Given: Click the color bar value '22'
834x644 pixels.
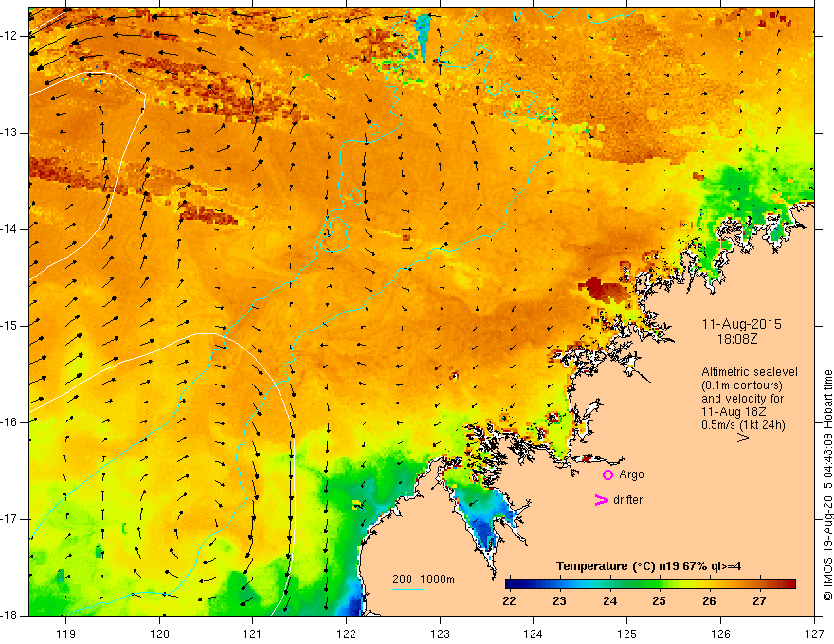Looking at the screenshot, I should click(x=509, y=601).
